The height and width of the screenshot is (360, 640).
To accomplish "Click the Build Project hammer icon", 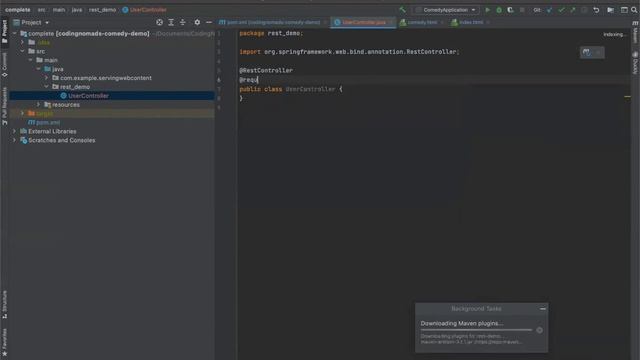I will pos(402,10).
